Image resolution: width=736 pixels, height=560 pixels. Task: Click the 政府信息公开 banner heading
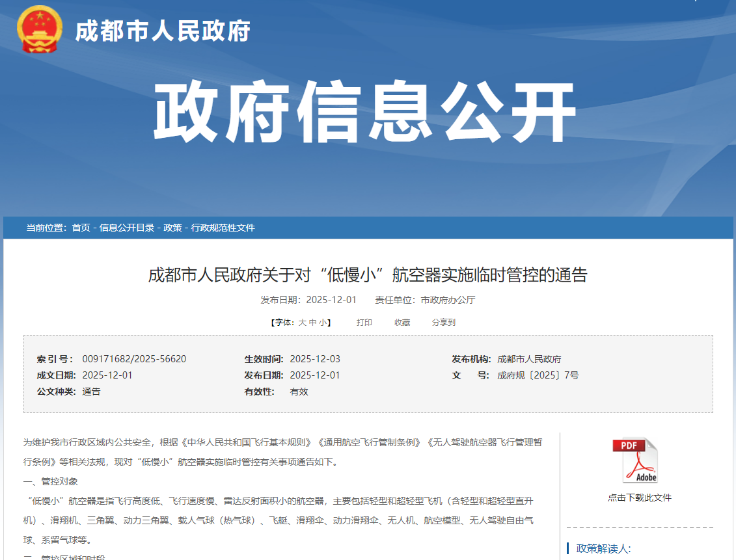(365, 112)
